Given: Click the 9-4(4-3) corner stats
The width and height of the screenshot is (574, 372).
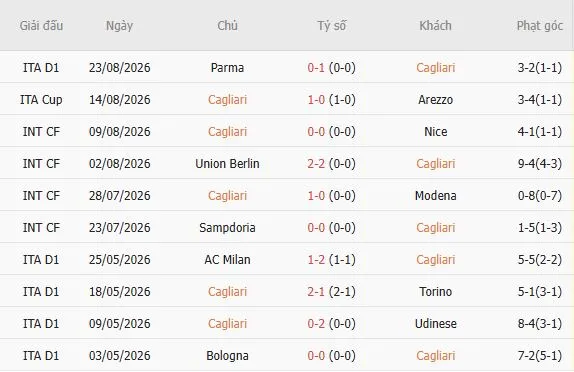Looking at the screenshot, I should point(540,164).
